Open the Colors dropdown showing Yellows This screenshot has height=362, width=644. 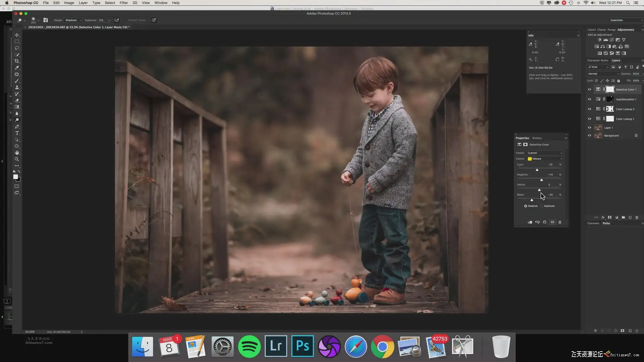pos(545,159)
